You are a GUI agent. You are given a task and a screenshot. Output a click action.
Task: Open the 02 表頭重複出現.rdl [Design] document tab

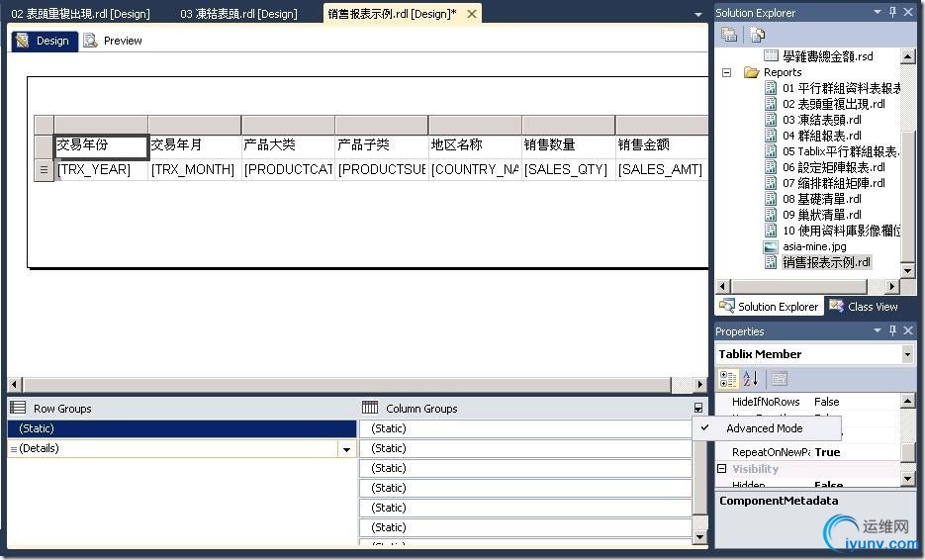[81, 14]
